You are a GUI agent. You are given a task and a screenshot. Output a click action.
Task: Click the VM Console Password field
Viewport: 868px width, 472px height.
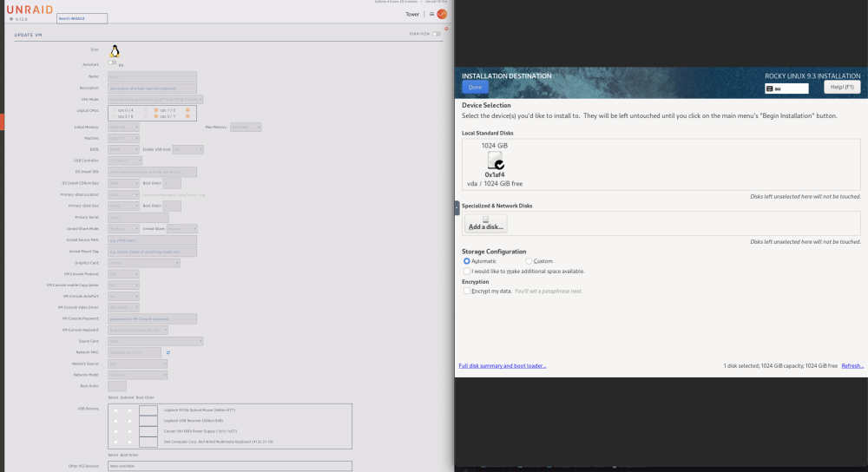click(152, 318)
